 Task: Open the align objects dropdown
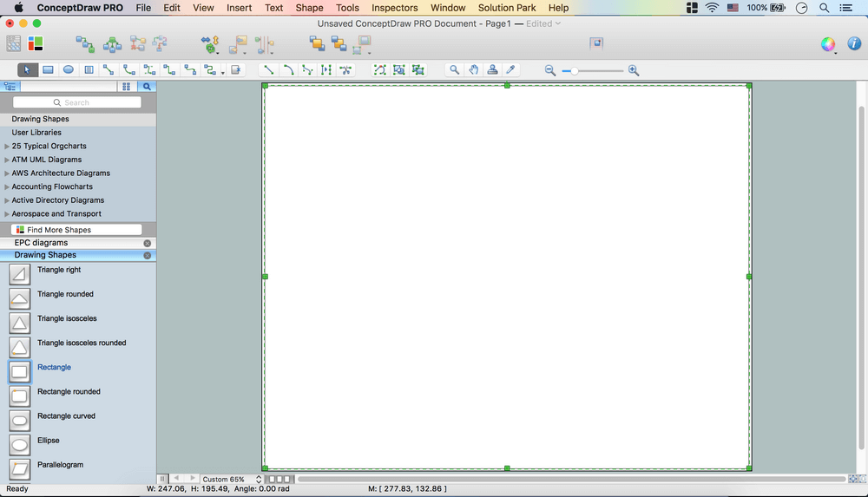(239, 45)
